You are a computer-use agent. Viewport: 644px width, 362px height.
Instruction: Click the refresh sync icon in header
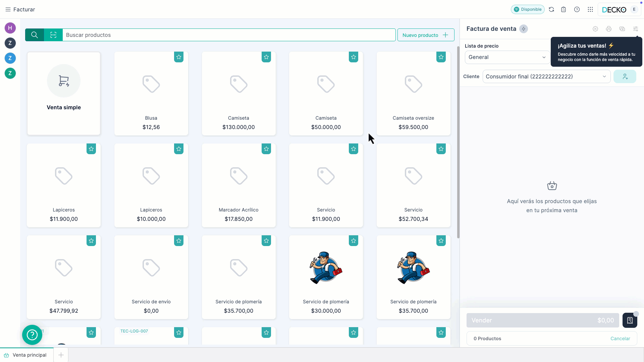pyautogui.click(x=551, y=9)
